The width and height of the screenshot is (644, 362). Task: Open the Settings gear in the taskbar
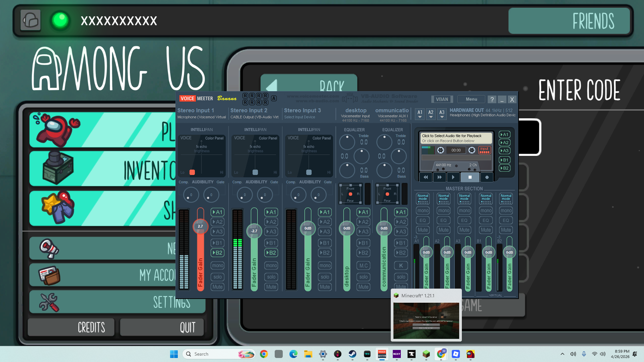[323, 354]
